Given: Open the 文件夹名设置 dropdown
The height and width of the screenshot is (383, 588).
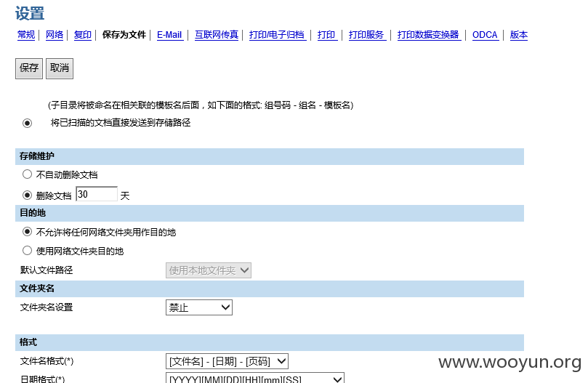Looking at the screenshot, I should 199,307.
